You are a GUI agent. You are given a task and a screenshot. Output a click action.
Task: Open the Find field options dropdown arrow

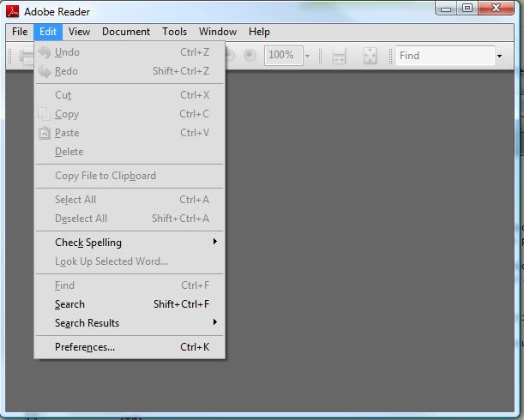[499, 57]
